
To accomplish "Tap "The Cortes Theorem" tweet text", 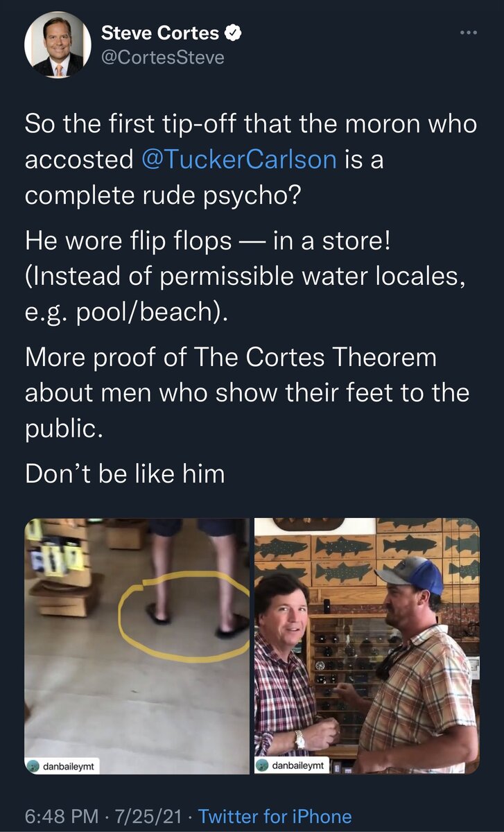I will [x=313, y=358].
